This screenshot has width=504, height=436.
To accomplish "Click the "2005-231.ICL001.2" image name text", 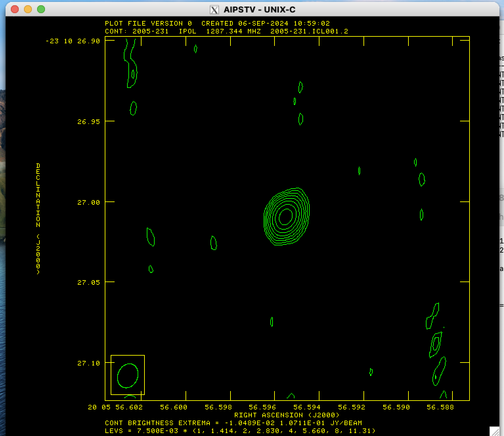I will pos(309,31).
